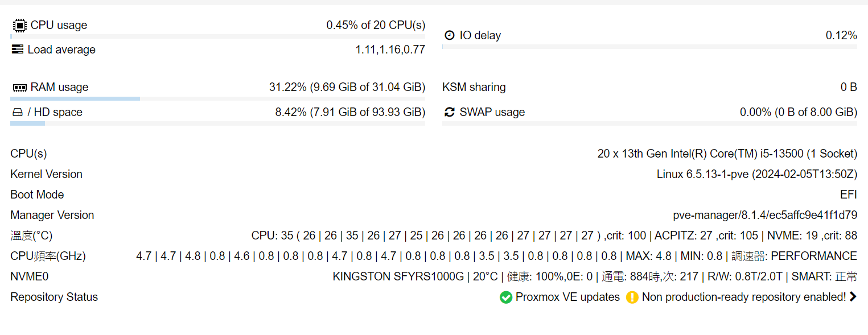
Task: Click the green Proxmox VE updates checkmark
Action: pyautogui.click(x=506, y=297)
